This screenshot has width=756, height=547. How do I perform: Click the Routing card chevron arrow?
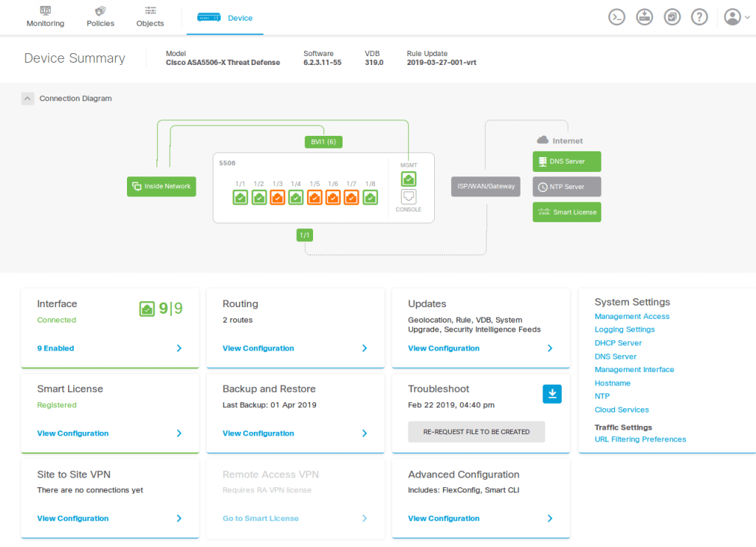pos(365,348)
